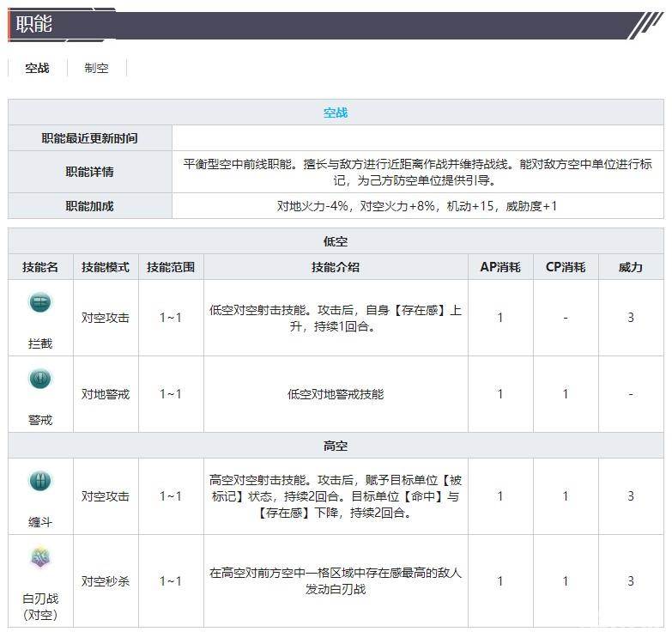Viewport: 672px width, 644px height.
Task: Switch to the 空战 tab
Action: (x=37, y=68)
